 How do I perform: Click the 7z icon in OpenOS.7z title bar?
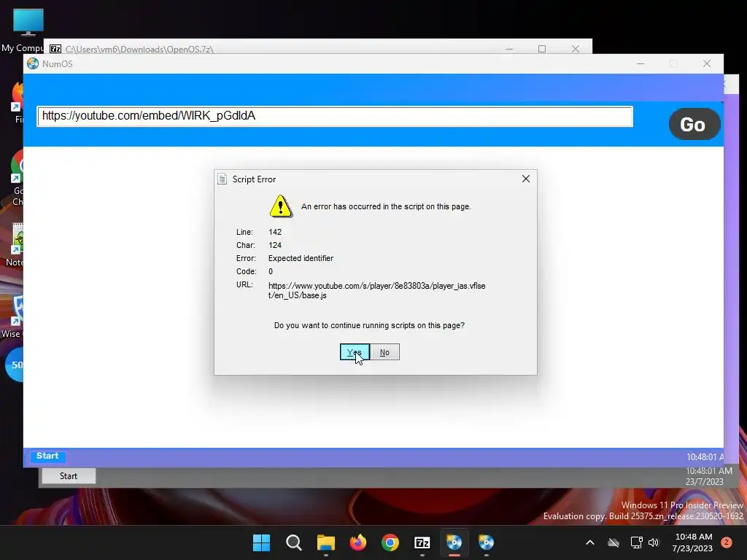click(x=55, y=49)
